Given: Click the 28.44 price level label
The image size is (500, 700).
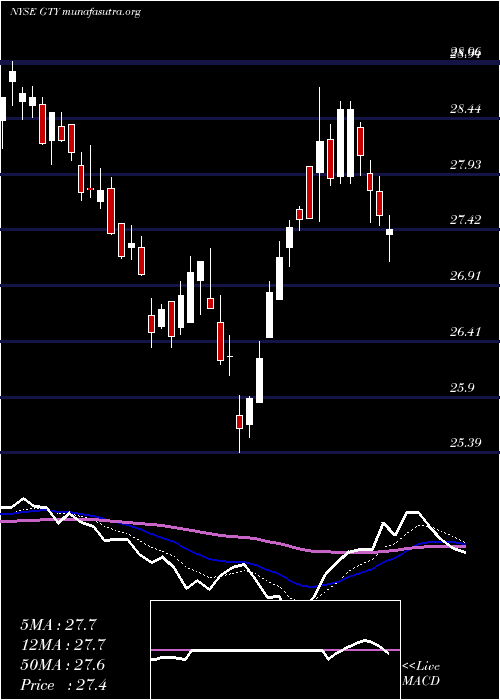Looking at the screenshot, I should [x=466, y=108].
